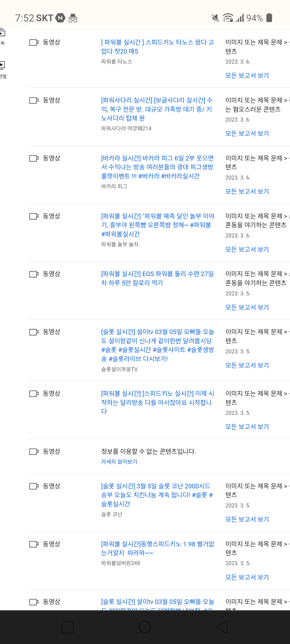Click 자세히 알아보기 link
Image resolution: width=290 pixels, height=644 pixels.
[119, 462]
